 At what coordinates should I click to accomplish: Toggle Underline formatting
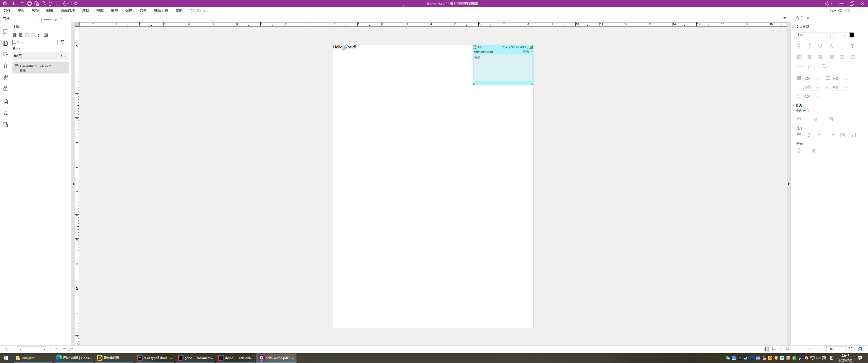click(820, 46)
